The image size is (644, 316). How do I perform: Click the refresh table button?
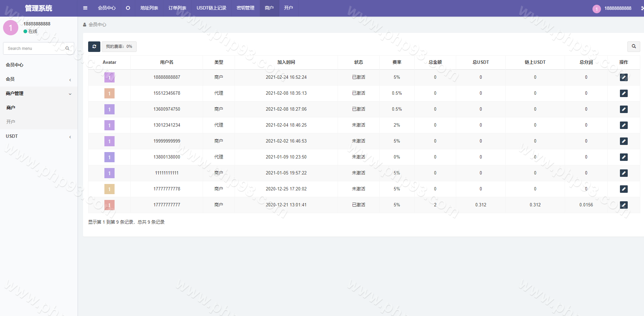(94, 47)
